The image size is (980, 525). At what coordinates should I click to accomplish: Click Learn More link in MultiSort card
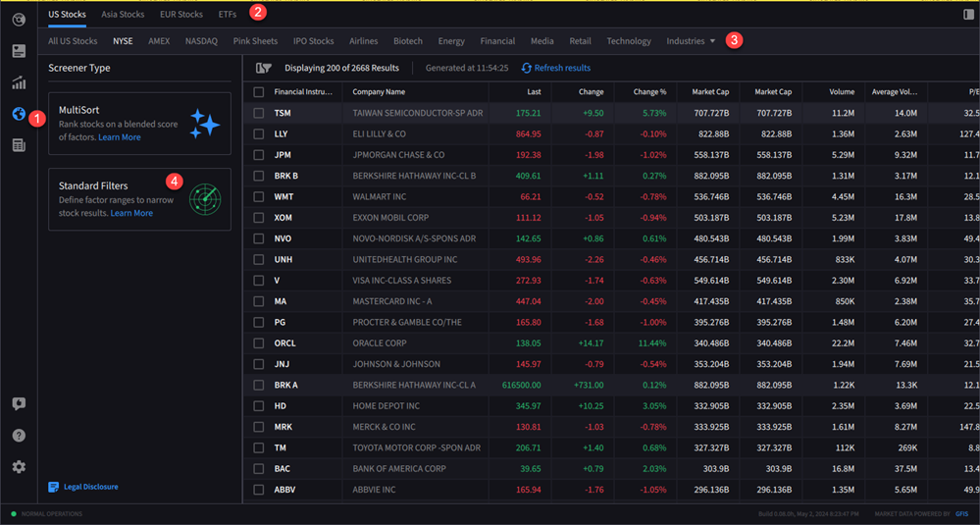point(120,137)
